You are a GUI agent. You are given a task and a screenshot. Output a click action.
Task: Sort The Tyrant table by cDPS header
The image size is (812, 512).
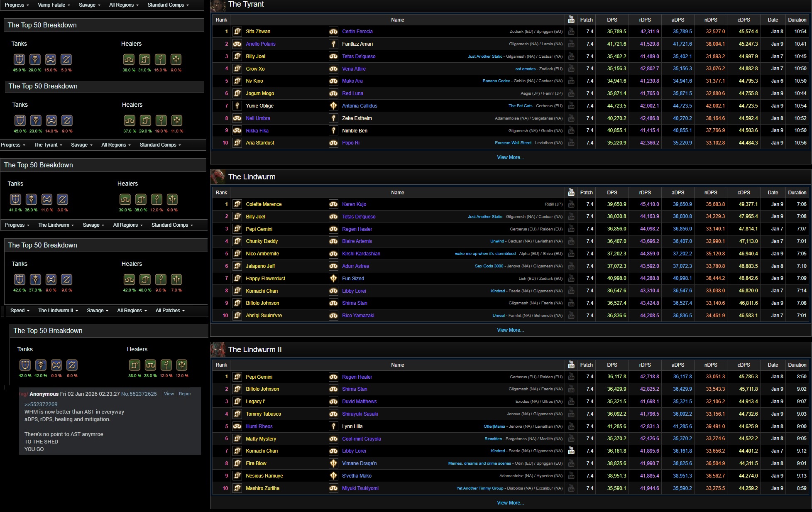point(744,20)
